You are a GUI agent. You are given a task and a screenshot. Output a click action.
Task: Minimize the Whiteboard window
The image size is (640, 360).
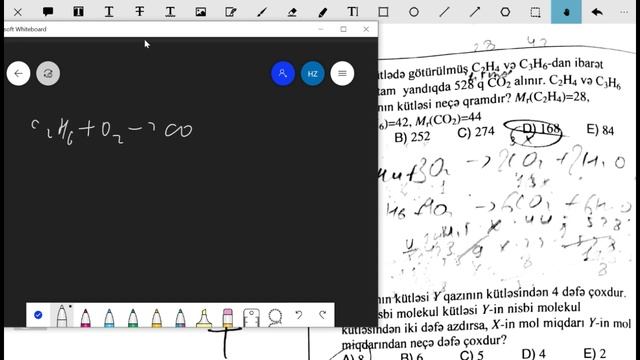pyautogui.click(x=320, y=29)
